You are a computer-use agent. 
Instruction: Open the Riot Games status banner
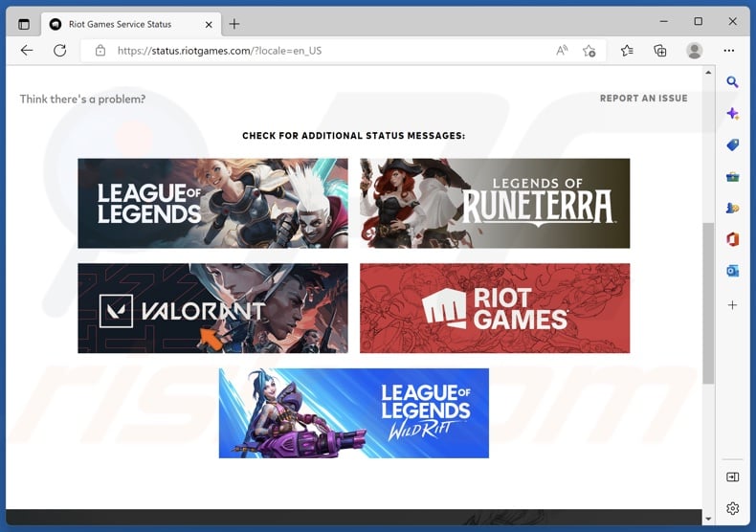[x=495, y=308]
